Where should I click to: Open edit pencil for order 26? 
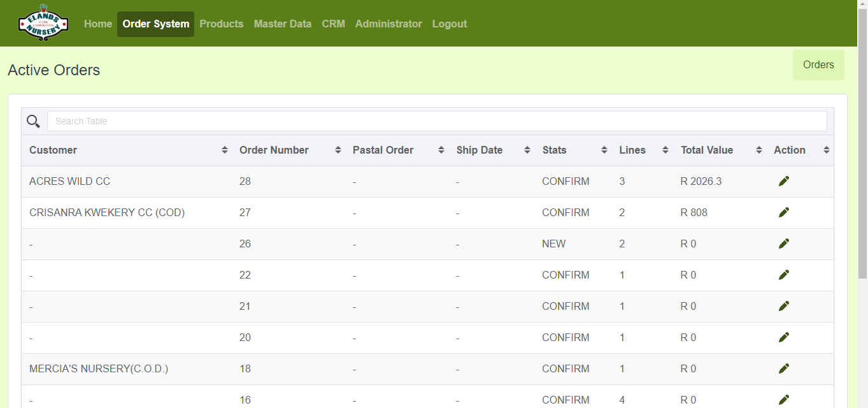click(x=784, y=244)
